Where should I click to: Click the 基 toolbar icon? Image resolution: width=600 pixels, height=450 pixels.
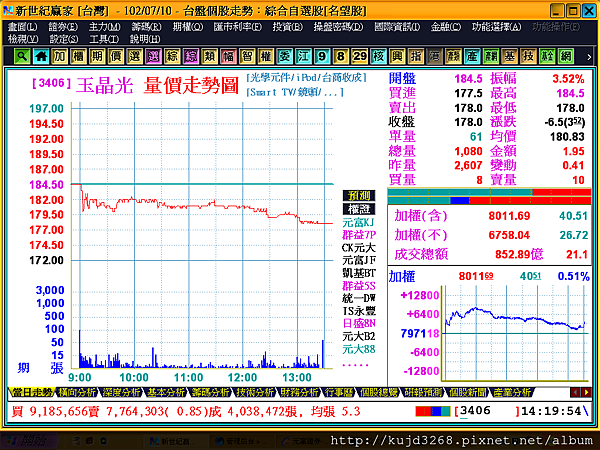(x=510, y=57)
